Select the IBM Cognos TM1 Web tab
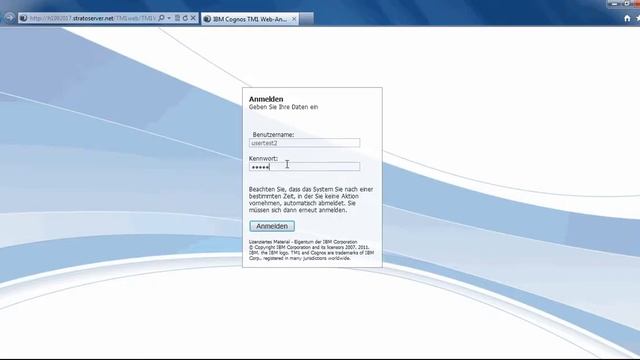 pos(249,19)
